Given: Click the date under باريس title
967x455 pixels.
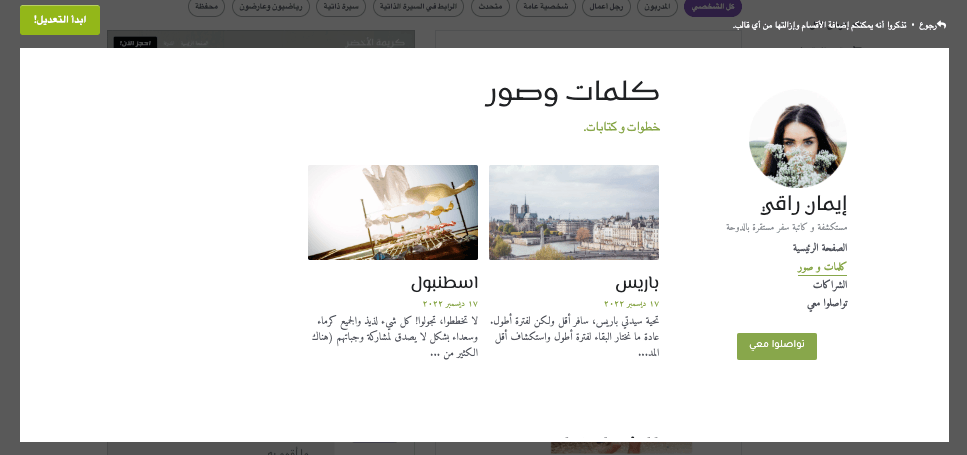Looking at the screenshot, I should coord(632,304).
